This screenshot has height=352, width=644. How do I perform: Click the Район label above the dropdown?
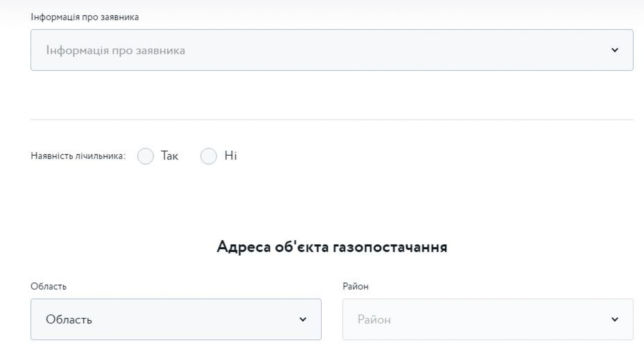[356, 287]
